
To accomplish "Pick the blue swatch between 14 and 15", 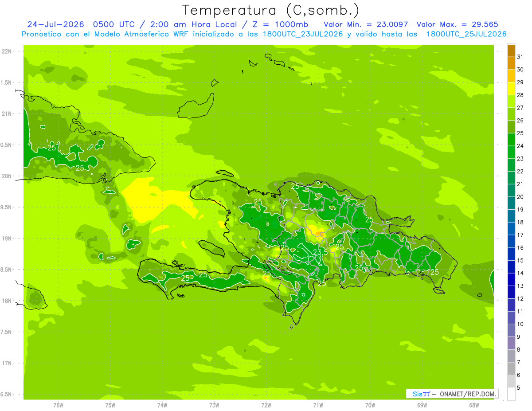I will [511, 267].
